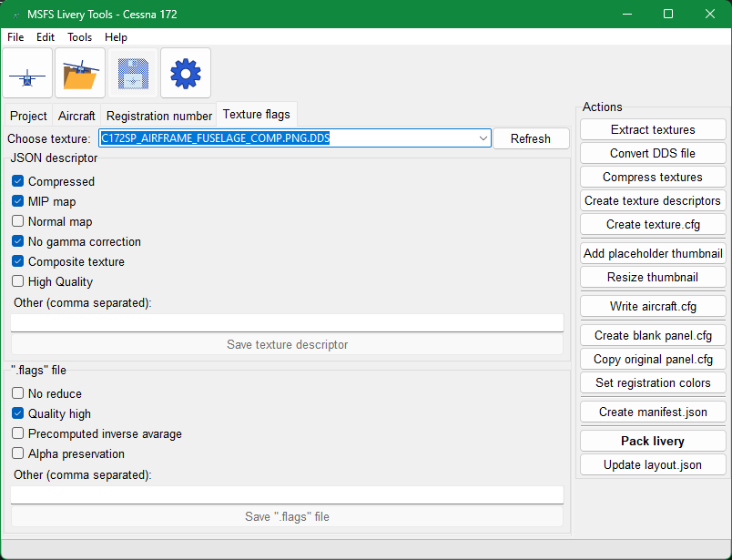The height and width of the screenshot is (560, 732).
Task: Open project with the folder airplane icon
Action: pyautogui.click(x=80, y=74)
